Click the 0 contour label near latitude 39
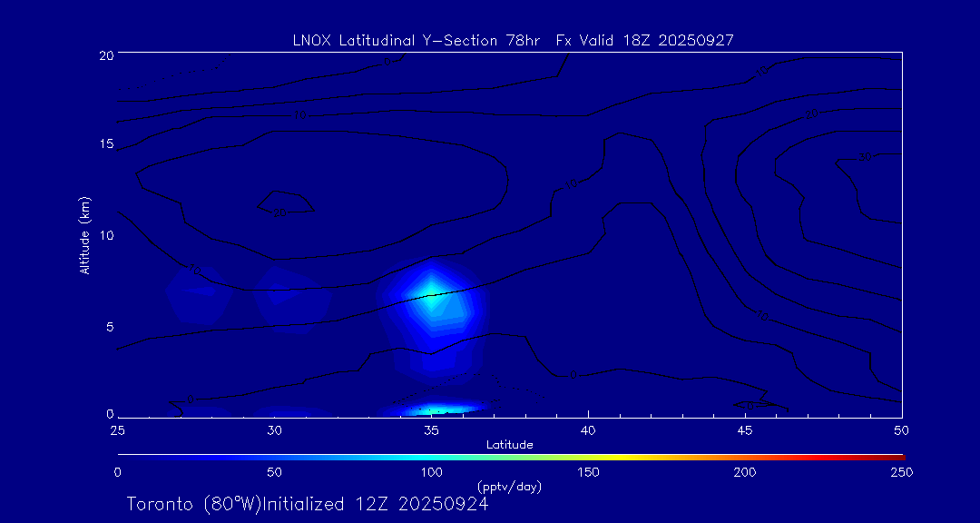This screenshot has height=523, width=980. point(573,375)
